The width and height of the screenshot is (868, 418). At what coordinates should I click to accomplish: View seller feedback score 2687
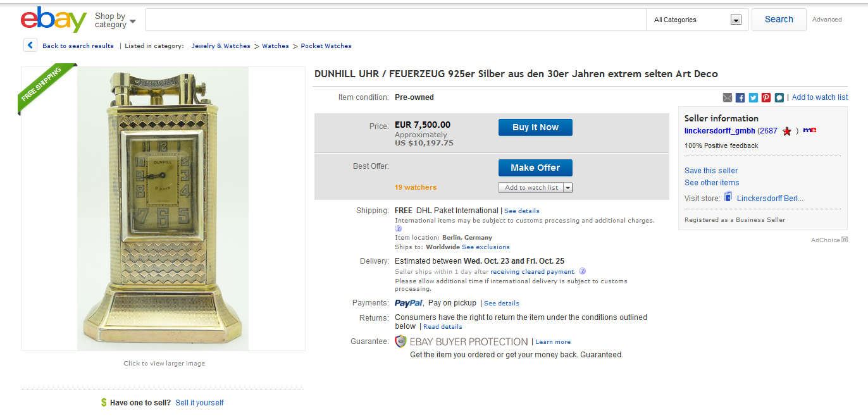click(767, 131)
